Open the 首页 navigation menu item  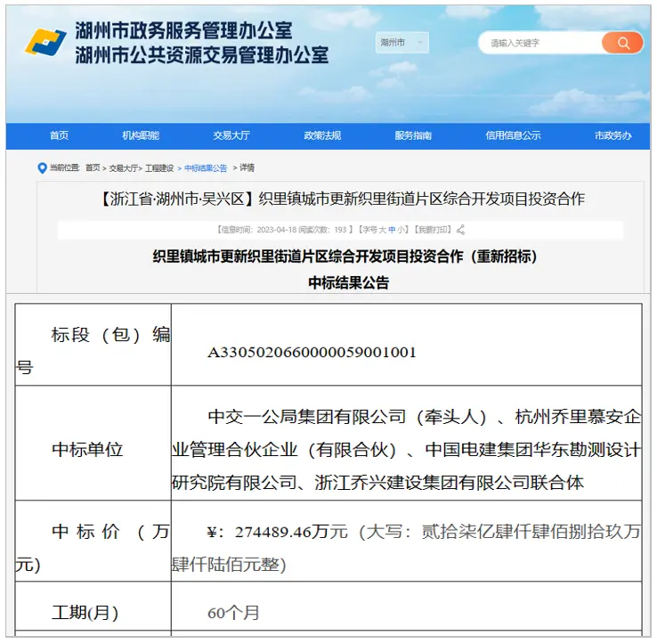point(59,135)
